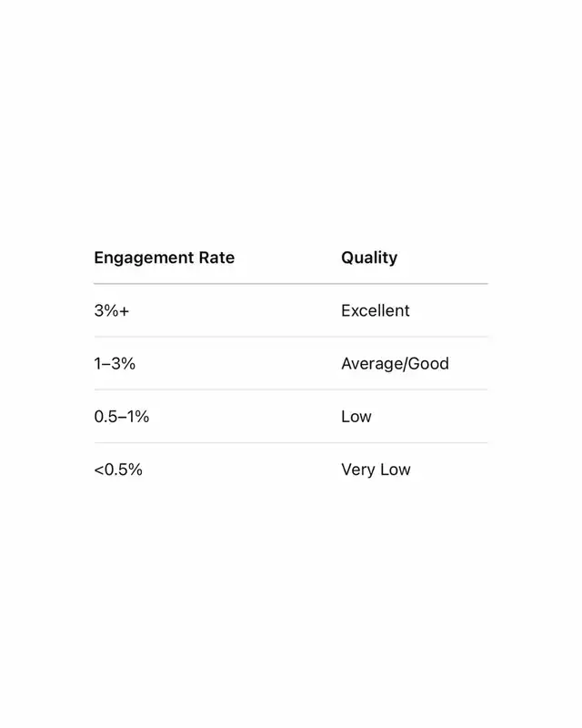Select the Very Low quality cell
582x728 pixels.
[x=376, y=470]
